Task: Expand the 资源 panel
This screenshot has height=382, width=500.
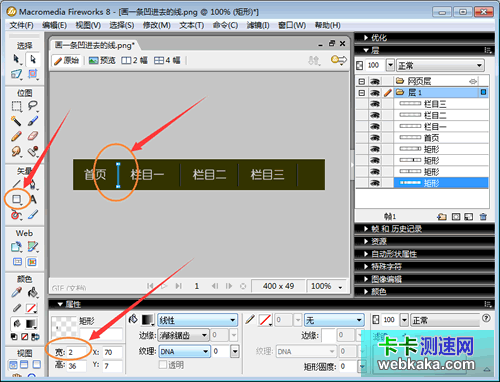Action: (366, 241)
